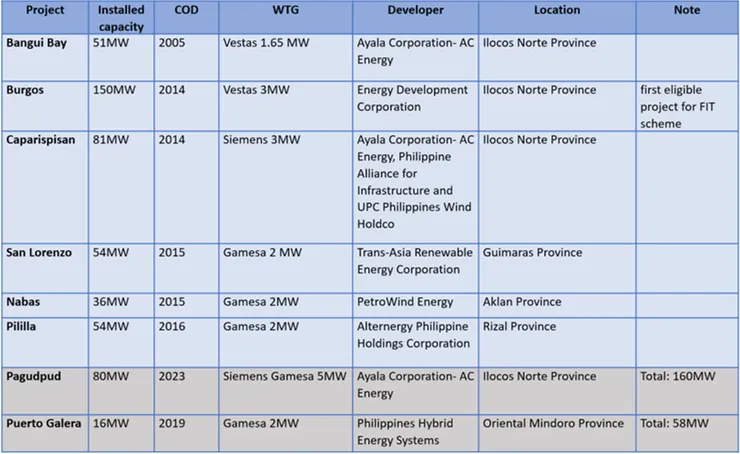Click the 'Total: 58MW' note cell
Image resolution: width=740 pixels, height=454 pixels.
[x=687, y=433]
